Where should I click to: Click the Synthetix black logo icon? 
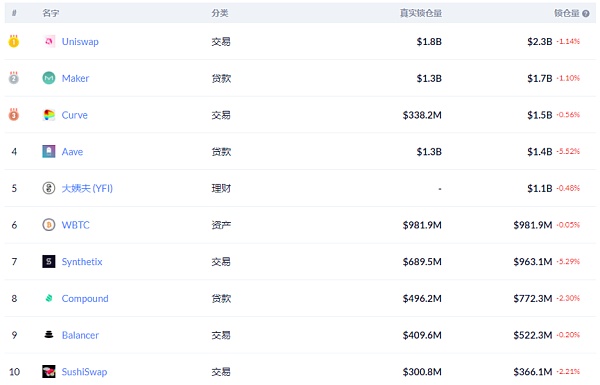tap(49, 261)
